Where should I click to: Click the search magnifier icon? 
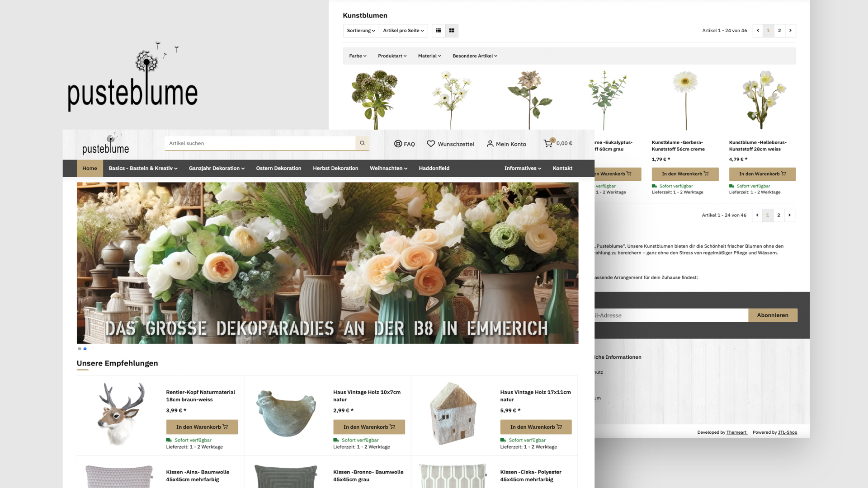362,143
